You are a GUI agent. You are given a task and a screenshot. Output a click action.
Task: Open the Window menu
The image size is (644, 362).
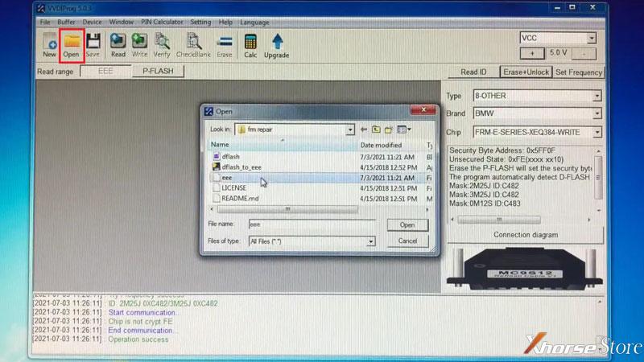122,23
